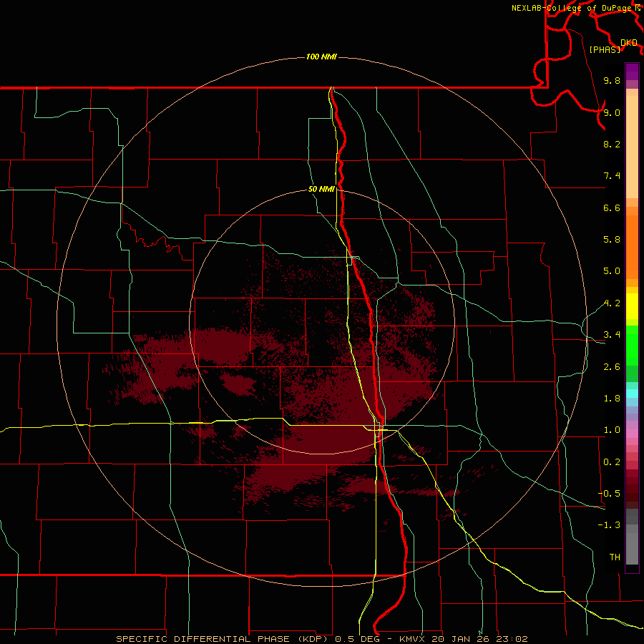The image size is (644, 644).
Task: Click the 5.0 value on the color scale
Action: (x=612, y=271)
